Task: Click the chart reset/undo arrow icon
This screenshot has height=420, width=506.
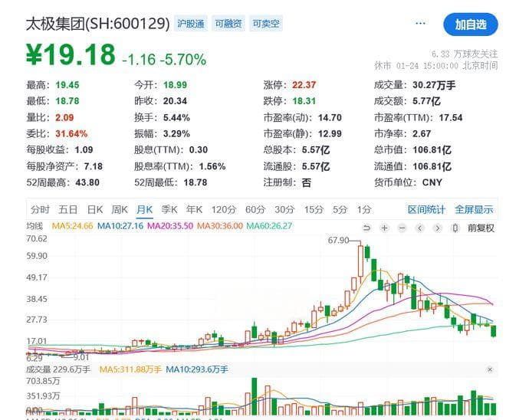Action: click(366, 228)
